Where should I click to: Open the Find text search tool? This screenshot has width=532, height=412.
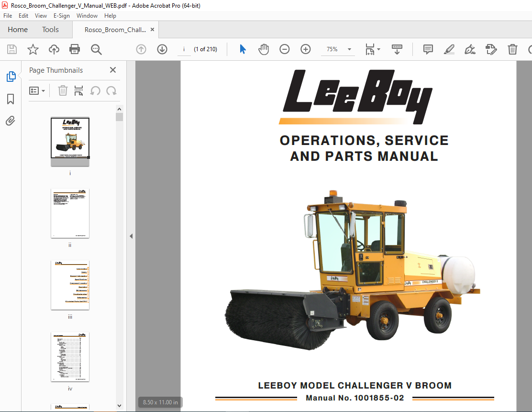pyautogui.click(x=96, y=49)
